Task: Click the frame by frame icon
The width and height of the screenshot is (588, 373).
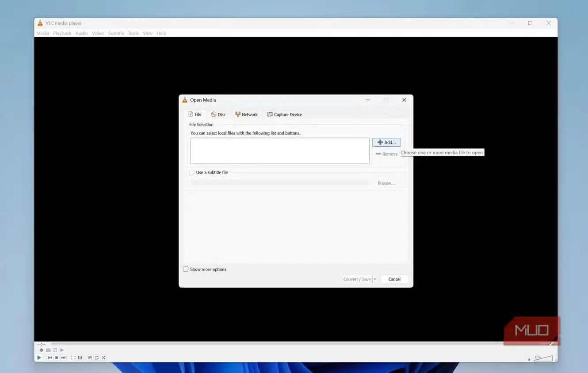Action: coord(62,350)
